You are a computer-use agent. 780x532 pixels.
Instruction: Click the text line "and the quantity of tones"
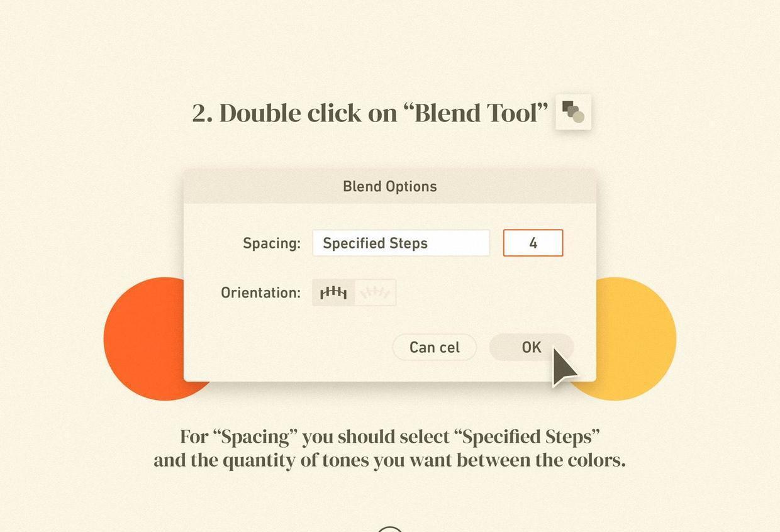[390, 460]
